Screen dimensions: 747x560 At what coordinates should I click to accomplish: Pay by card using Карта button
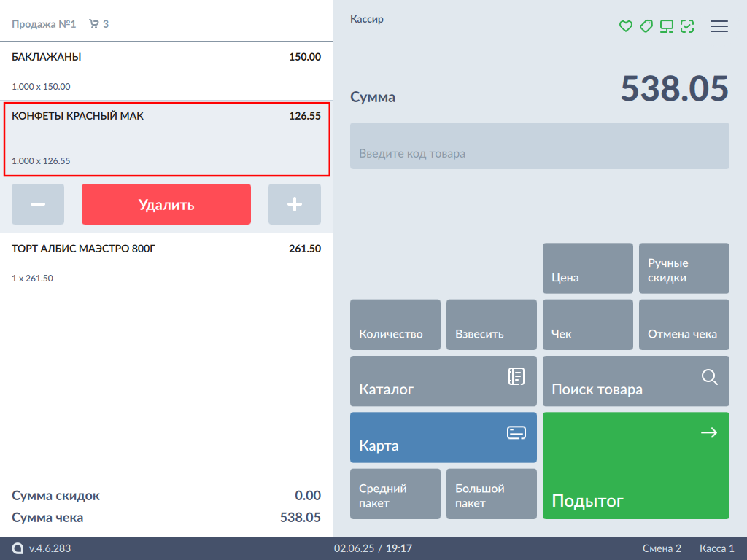click(444, 437)
